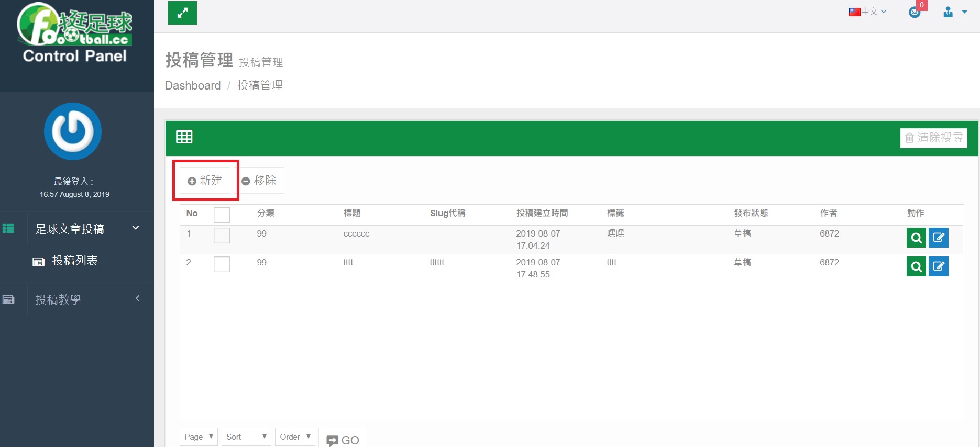
Task: Click the 移除 button
Action: click(259, 181)
